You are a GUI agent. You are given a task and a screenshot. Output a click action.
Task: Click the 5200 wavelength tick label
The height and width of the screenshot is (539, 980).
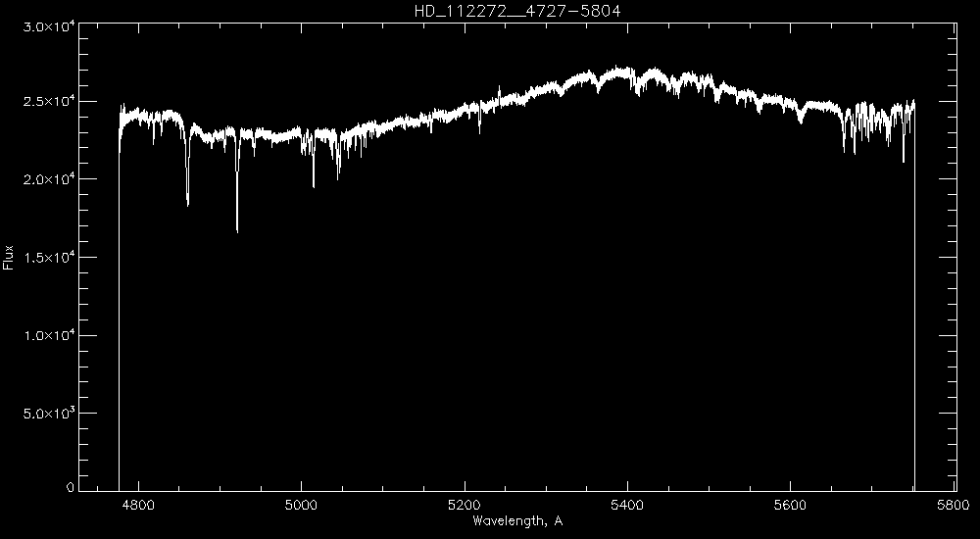click(465, 505)
